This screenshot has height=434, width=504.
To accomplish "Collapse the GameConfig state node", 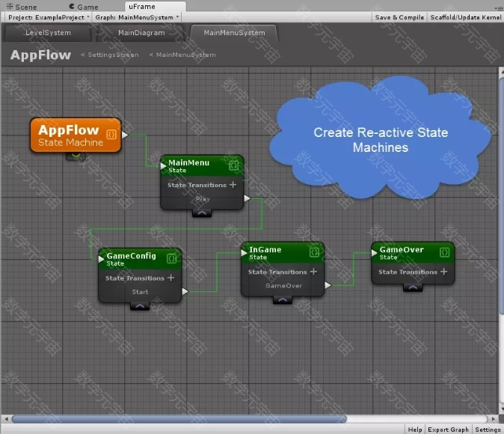I will point(140,306).
